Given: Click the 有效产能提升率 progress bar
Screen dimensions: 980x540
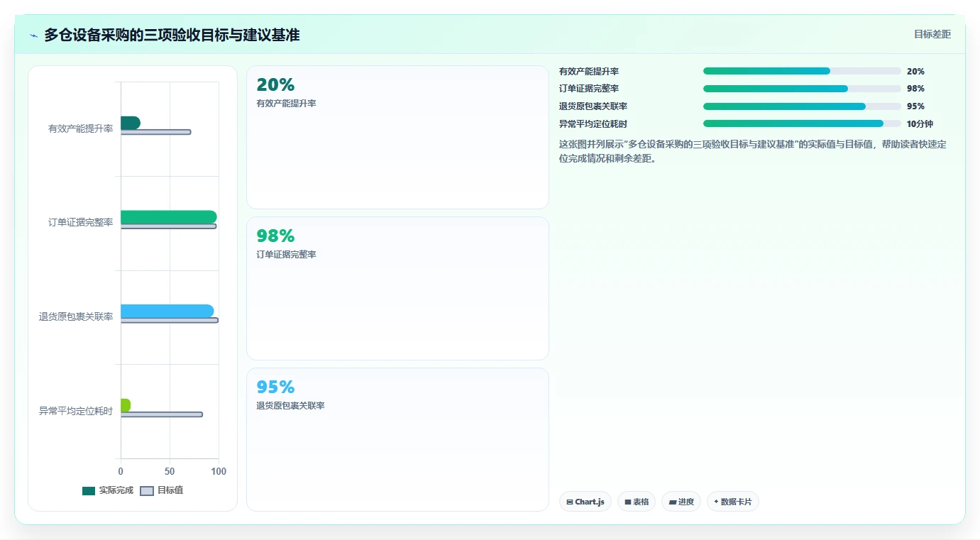Looking at the screenshot, I should 802,71.
